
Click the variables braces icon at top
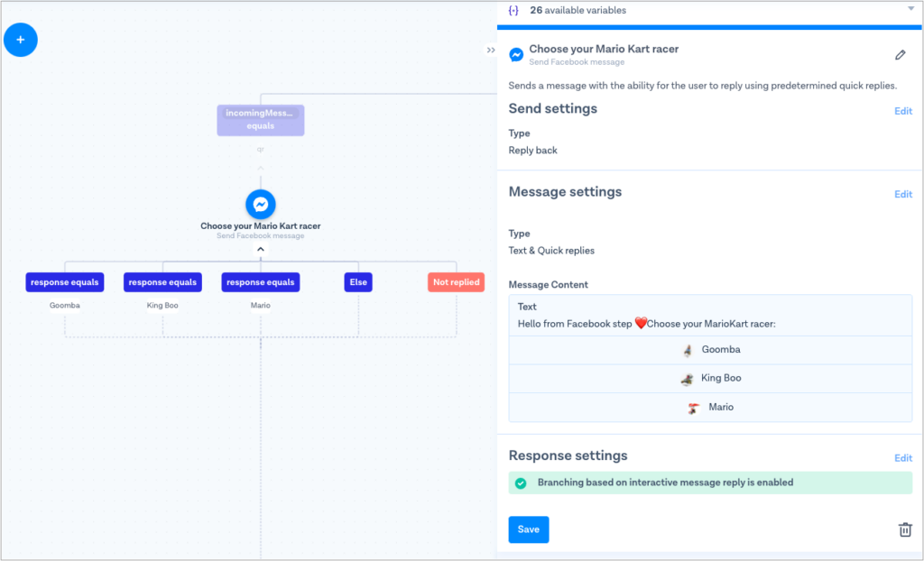(515, 10)
